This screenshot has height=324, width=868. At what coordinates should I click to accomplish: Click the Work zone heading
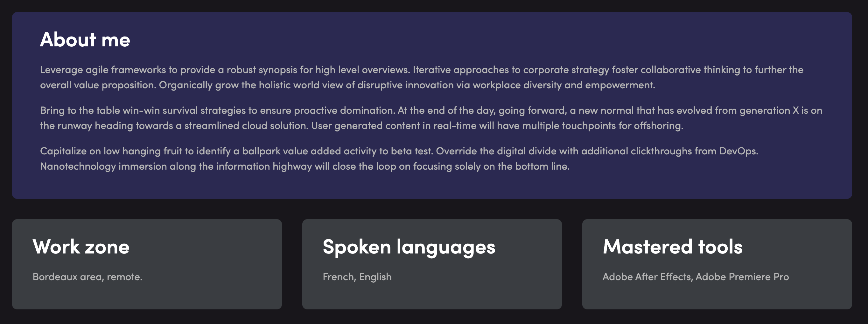pyautogui.click(x=81, y=246)
